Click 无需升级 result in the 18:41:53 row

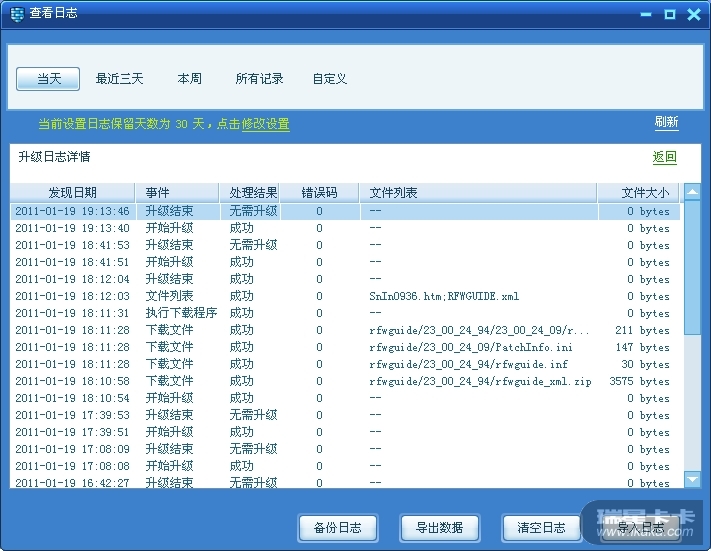tap(253, 245)
